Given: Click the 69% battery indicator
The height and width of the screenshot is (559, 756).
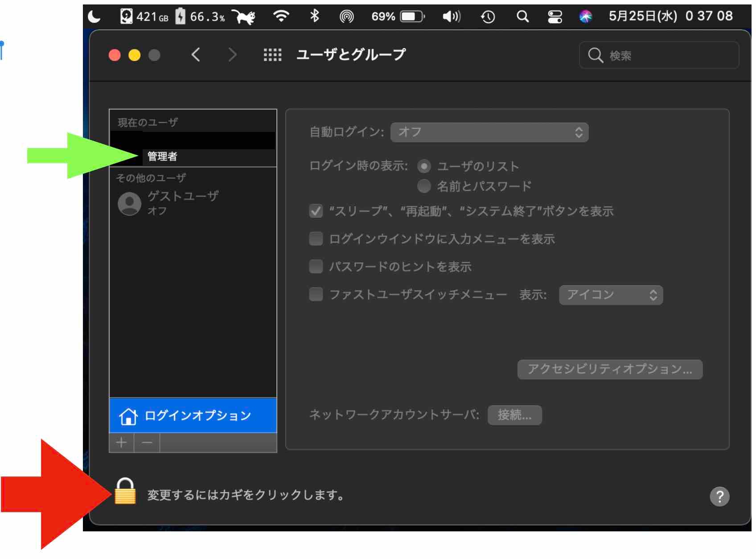Looking at the screenshot, I should [x=398, y=17].
